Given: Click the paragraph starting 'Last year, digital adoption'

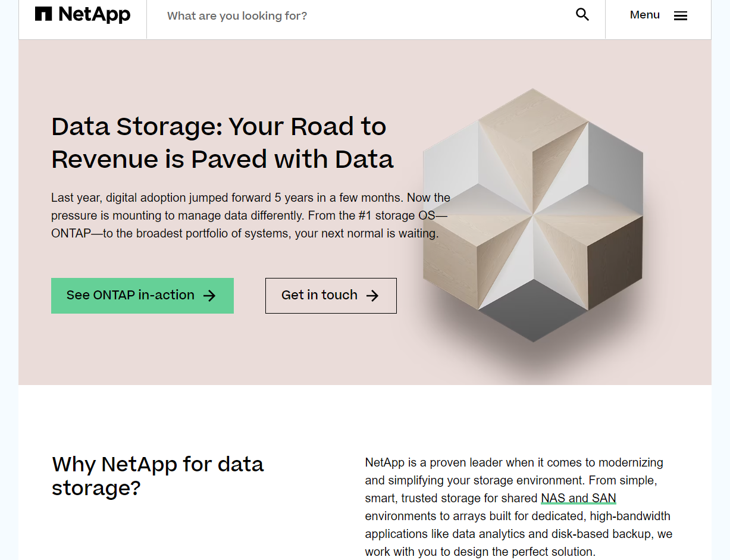Looking at the screenshot, I should (250, 215).
